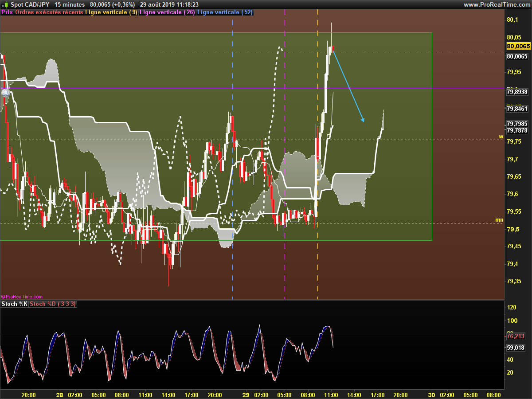This screenshot has width=532, height=399.
Task: Open the www.ProRealTime.com link
Action: coord(497,4)
